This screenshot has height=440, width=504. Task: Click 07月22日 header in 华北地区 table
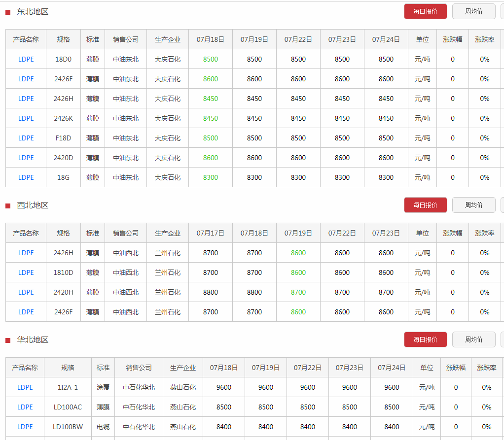click(308, 368)
